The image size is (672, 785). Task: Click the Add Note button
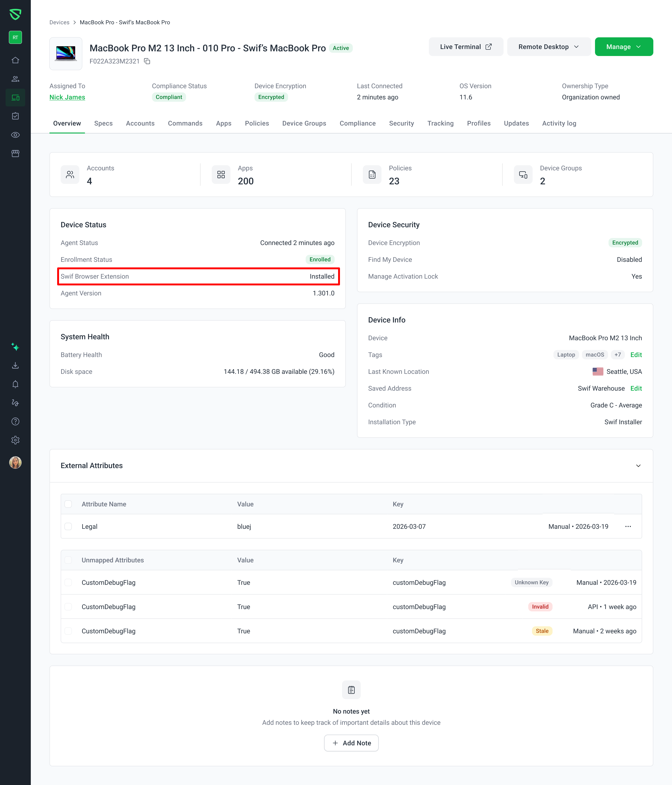click(351, 743)
